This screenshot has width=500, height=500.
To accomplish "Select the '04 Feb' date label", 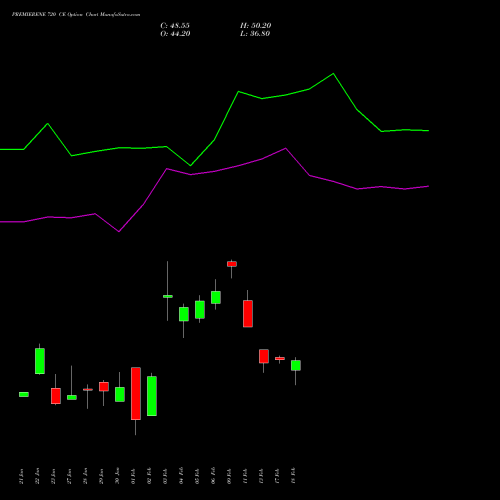I will [182, 476].
